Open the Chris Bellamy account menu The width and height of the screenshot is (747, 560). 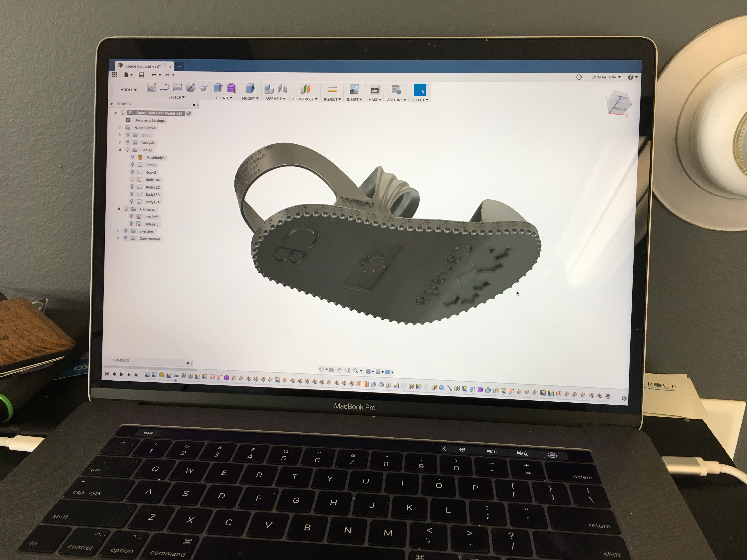606,77
